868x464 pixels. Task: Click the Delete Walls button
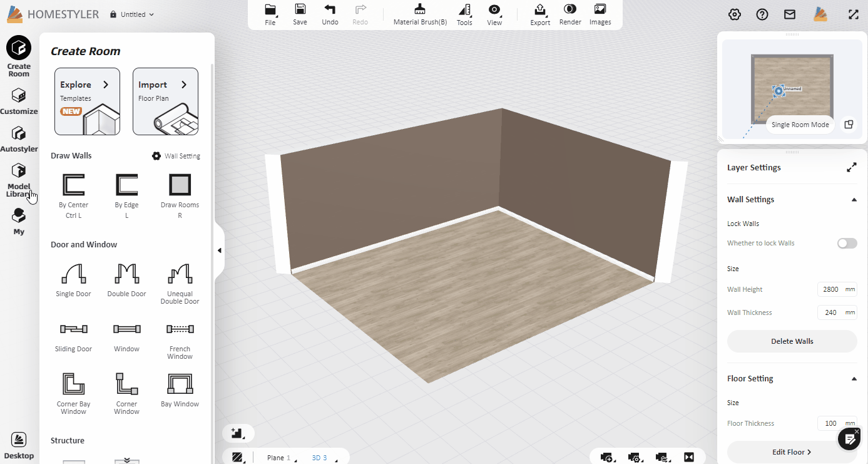tap(792, 341)
